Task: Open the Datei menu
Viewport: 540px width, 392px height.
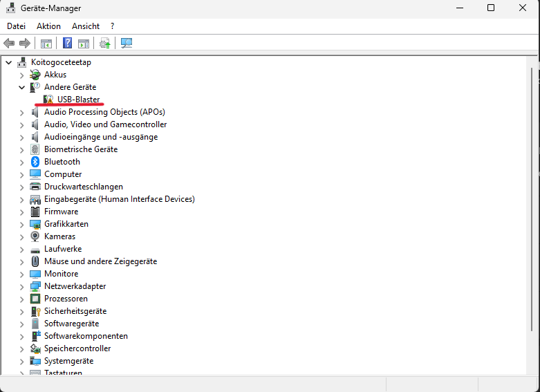Action: coord(16,26)
